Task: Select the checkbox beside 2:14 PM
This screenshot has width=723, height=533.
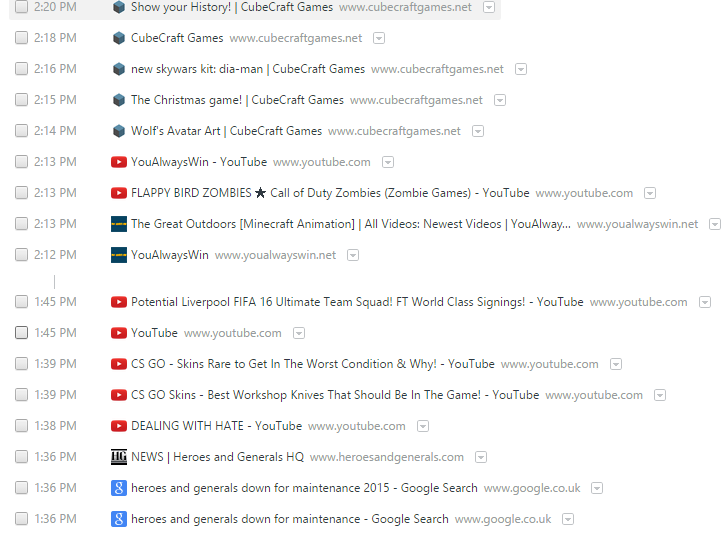Action: (x=21, y=130)
